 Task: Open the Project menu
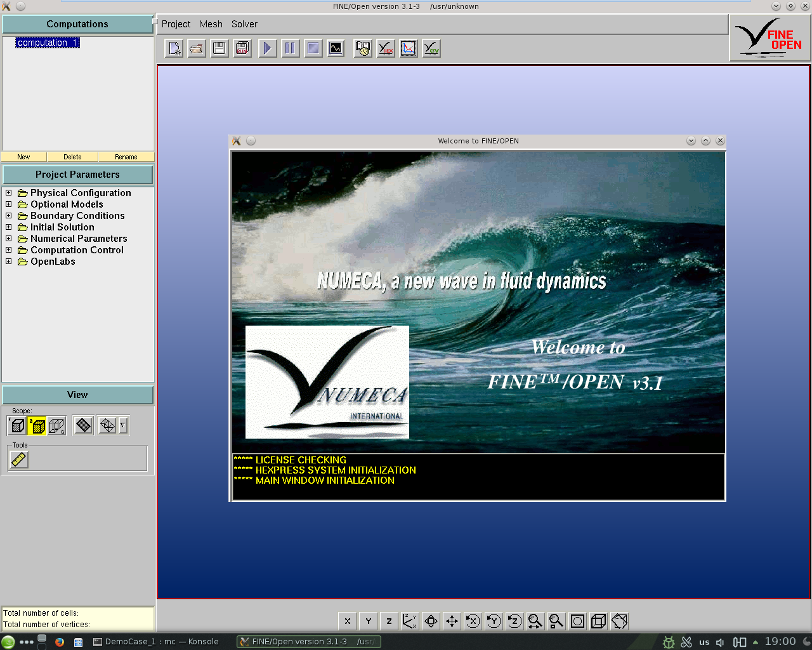tap(176, 24)
